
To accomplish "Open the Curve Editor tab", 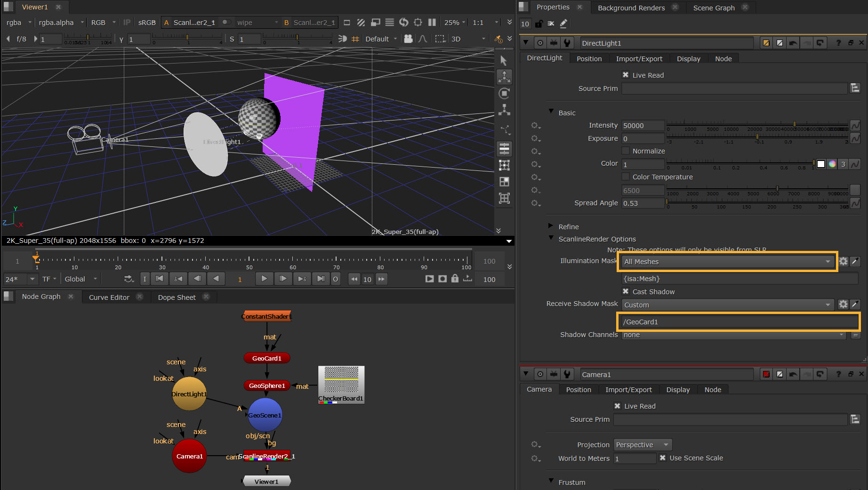I will [x=109, y=297].
